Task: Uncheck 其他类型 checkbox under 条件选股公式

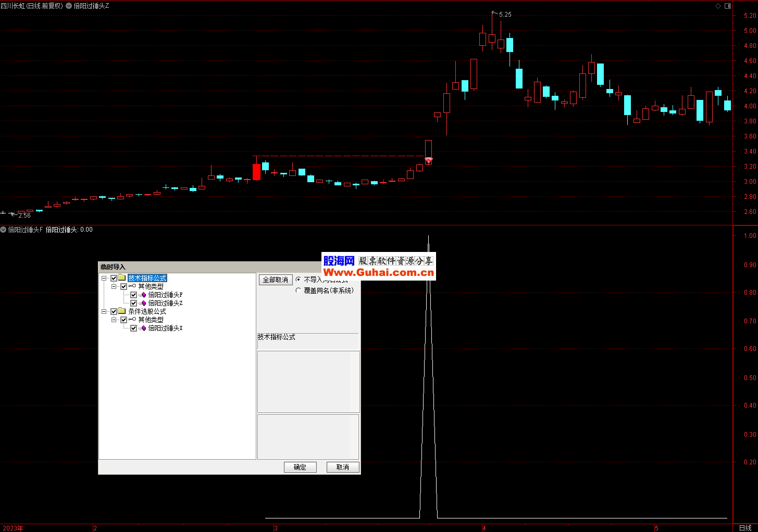Action: (x=123, y=320)
